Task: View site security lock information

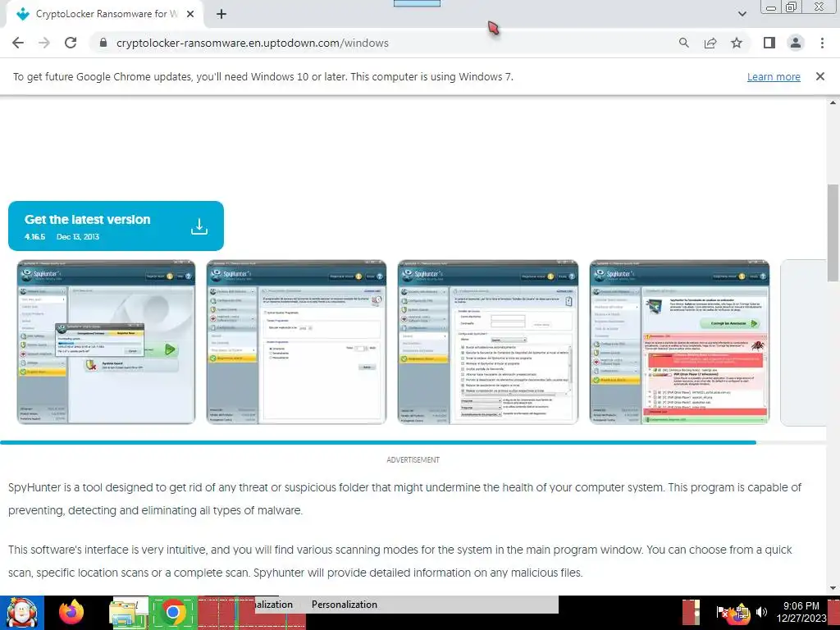Action: click(x=103, y=43)
